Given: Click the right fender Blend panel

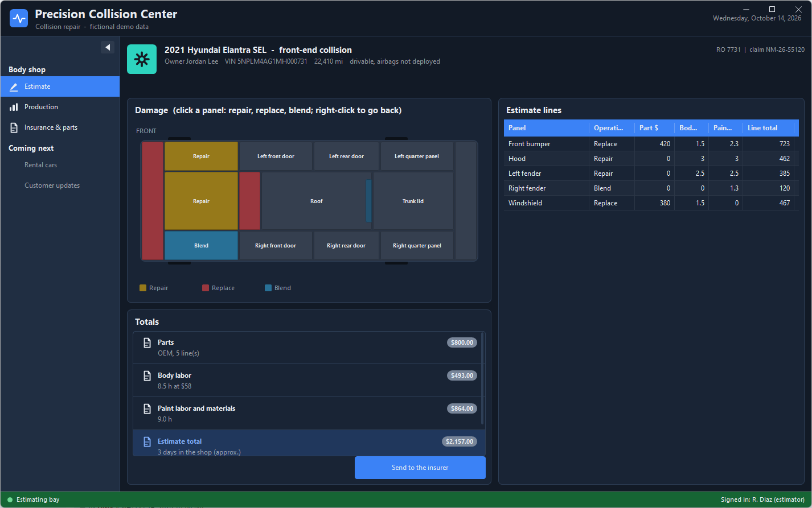Looking at the screenshot, I should pyautogui.click(x=201, y=246).
